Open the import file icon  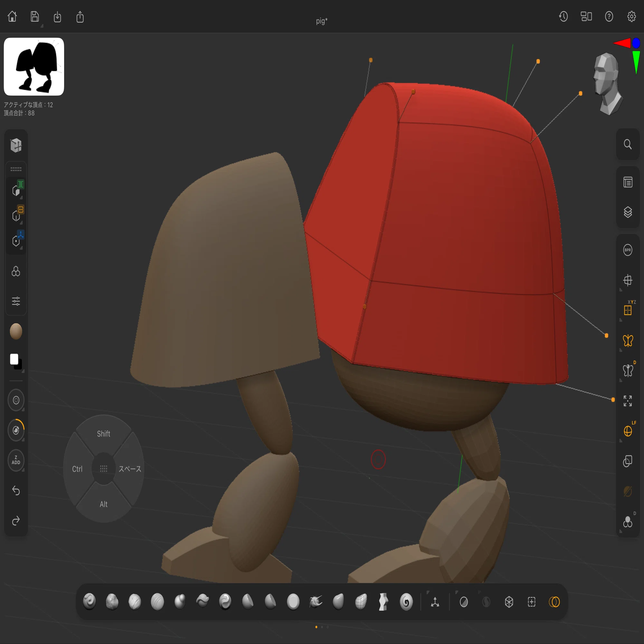57,17
